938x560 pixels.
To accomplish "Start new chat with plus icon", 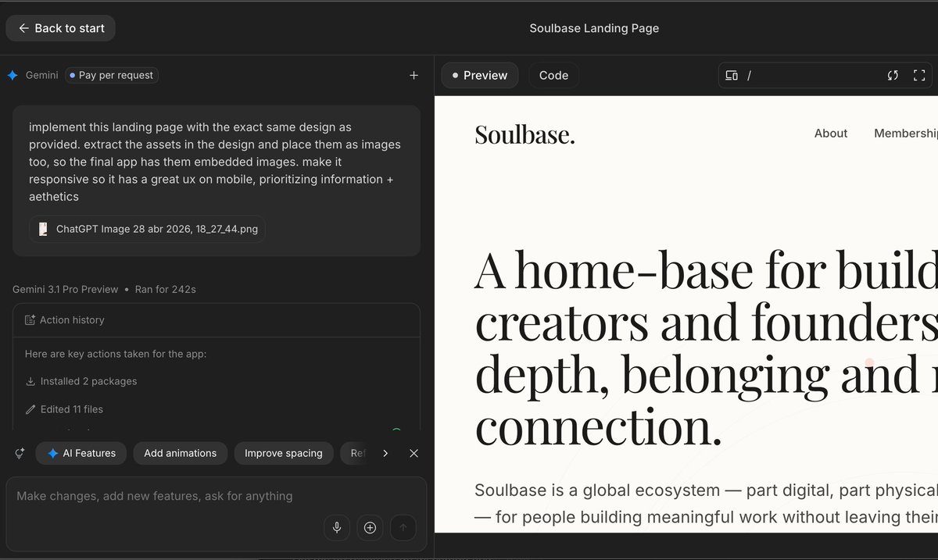I will (414, 76).
